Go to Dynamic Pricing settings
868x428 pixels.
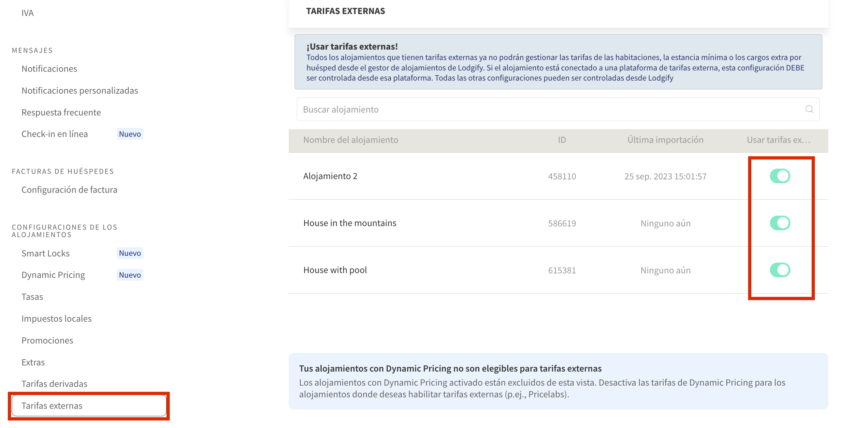(x=53, y=275)
